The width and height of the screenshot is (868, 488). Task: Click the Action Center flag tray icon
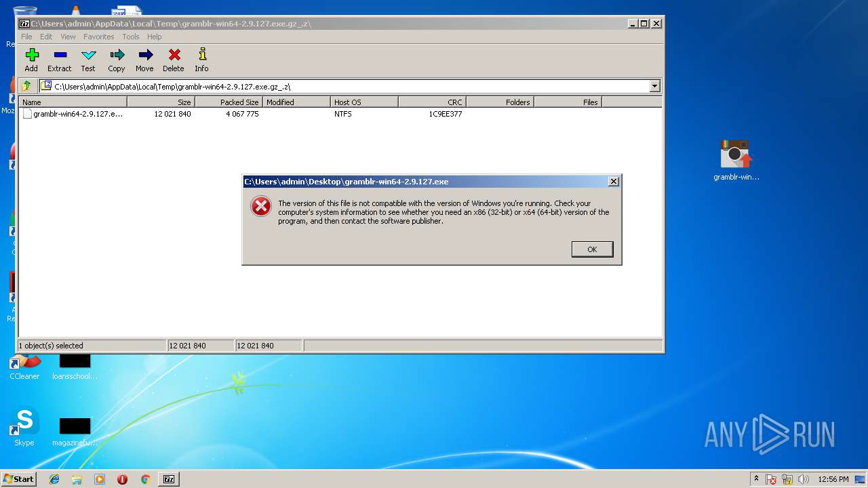pyautogui.click(x=771, y=479)
